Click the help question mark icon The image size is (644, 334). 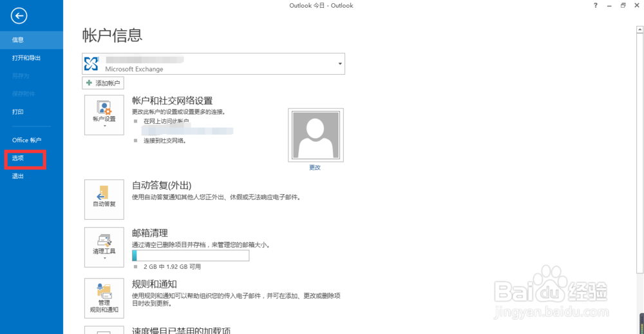pos(596,6)
